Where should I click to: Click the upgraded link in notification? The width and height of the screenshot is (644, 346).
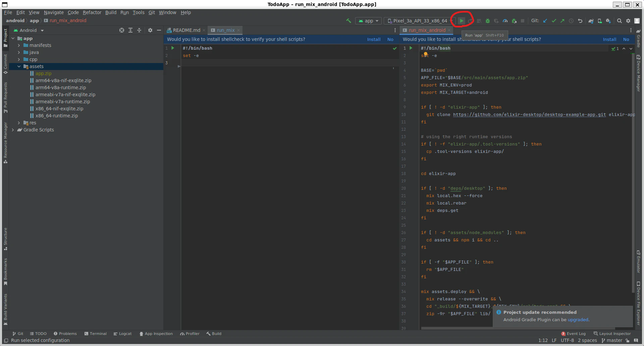[578, 320]
